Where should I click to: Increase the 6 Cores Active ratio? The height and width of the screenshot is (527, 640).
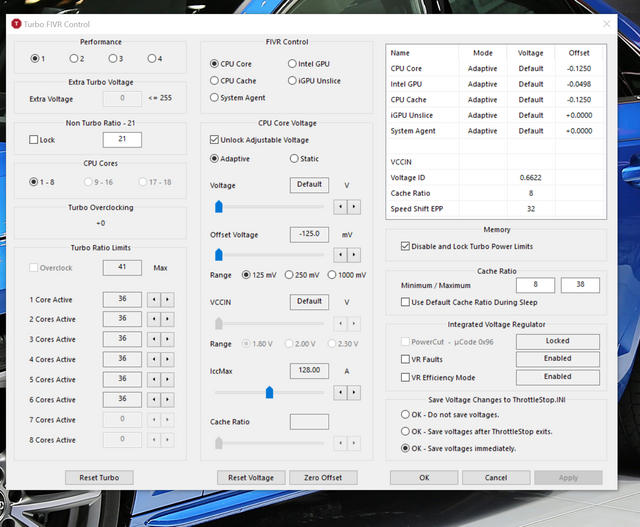167,400
